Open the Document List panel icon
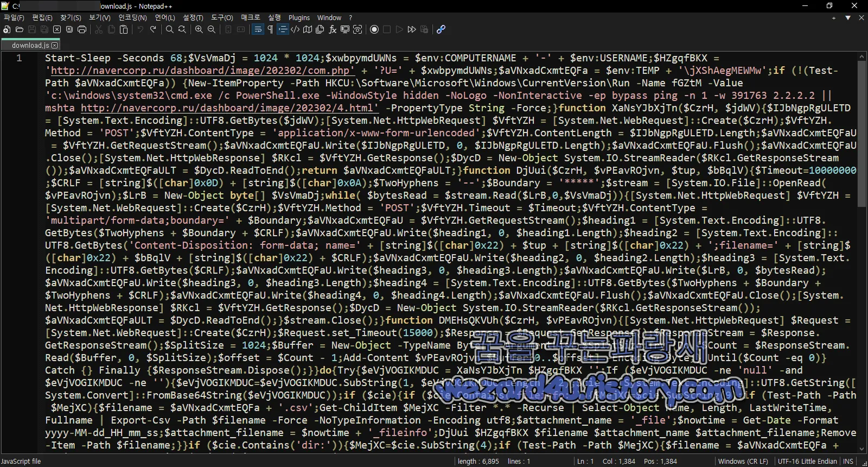The width and height of the screenshot is (868, 467). click(320, 29)
